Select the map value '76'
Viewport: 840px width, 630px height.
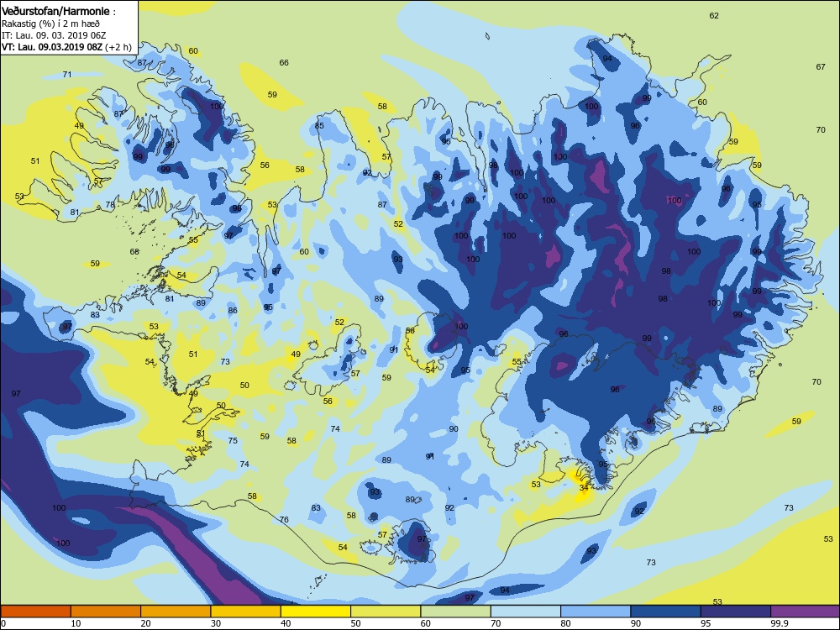pos(284,519)
